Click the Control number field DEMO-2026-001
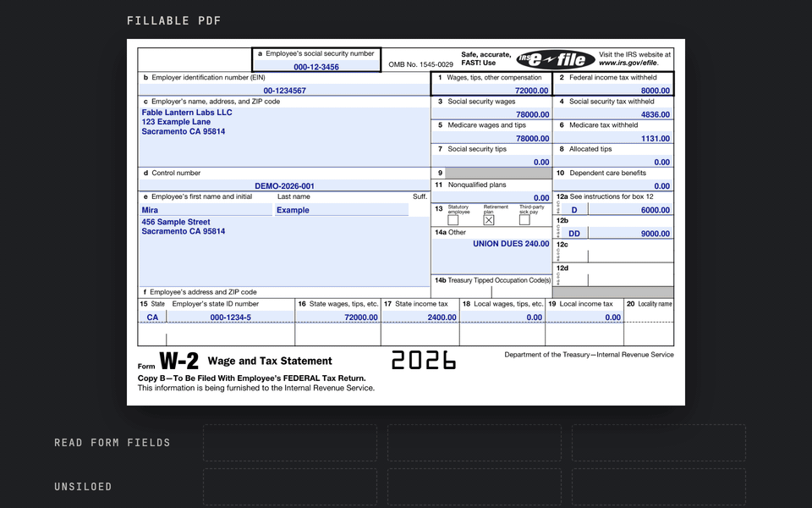Image resolution: width=812 pixels, height=508 pixels. tap(284, 185)
